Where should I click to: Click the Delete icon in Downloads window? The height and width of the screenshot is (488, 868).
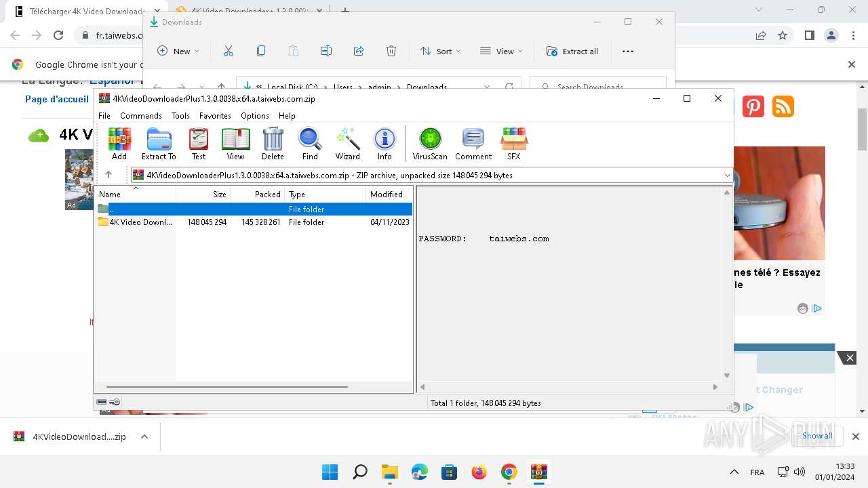pyautogui.click(x=391, y=52)
